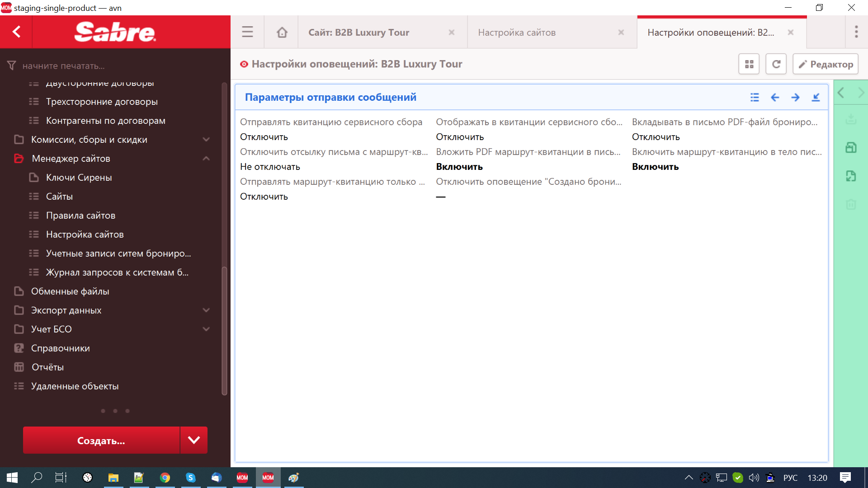This screenshot has width=868, height=488.
Task: Open the three-dot overflow menu
Action: [x=856, y=32]
